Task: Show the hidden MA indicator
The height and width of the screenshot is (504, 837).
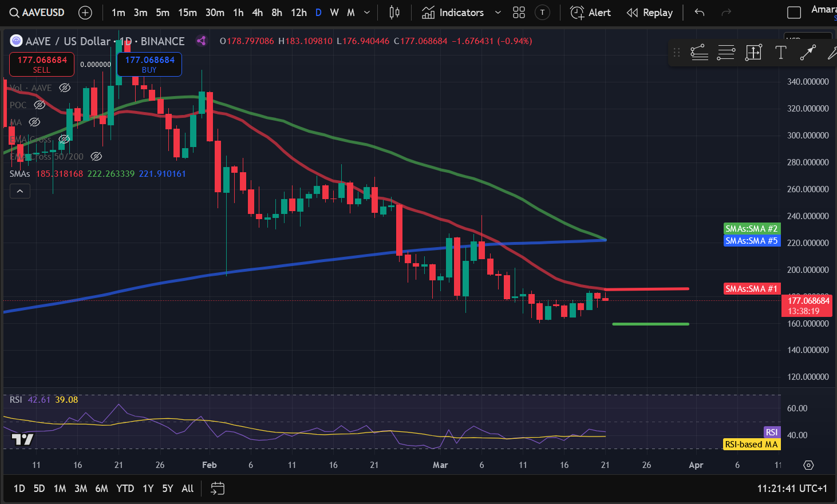Action: click(x=34, y=122)
